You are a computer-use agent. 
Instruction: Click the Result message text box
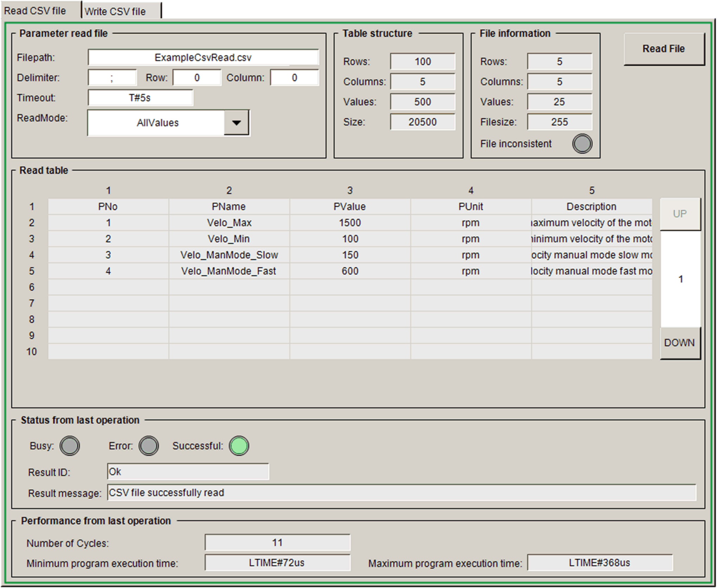[401, 492]
